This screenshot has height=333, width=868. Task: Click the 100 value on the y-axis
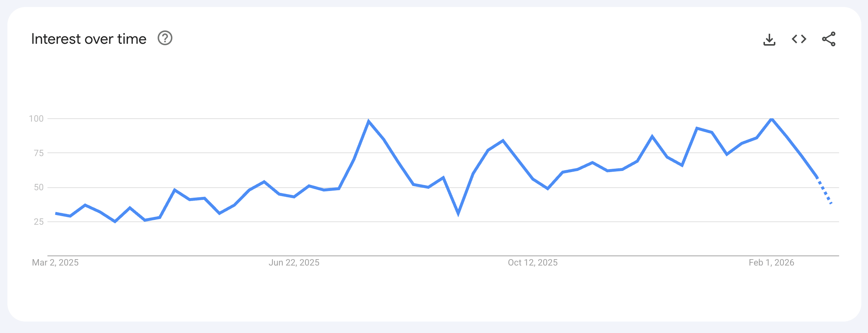[36, 119]
